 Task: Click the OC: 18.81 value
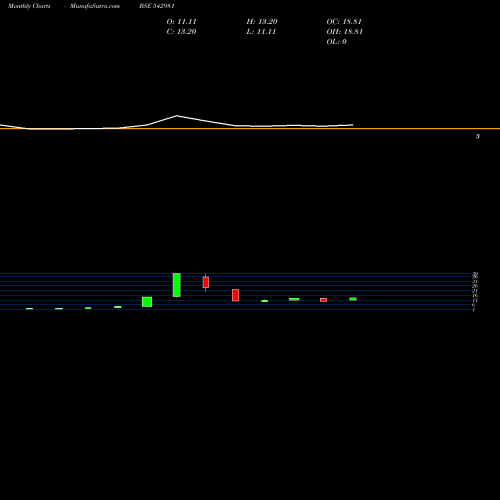[x=344, y=22]
